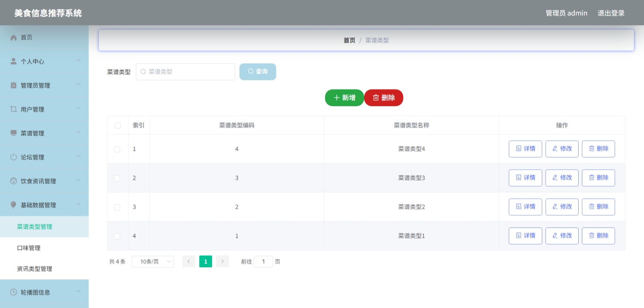Image resolution: width=644 pixels, height=308 pixels.
Task: Click the gauge icon next to 饮食资讯管理
Action: (x=14, y=181)
